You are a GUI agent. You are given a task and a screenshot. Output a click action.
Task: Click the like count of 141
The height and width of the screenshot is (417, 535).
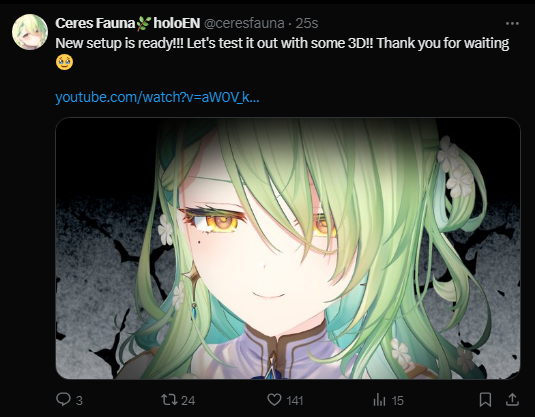tap(295, 400)
